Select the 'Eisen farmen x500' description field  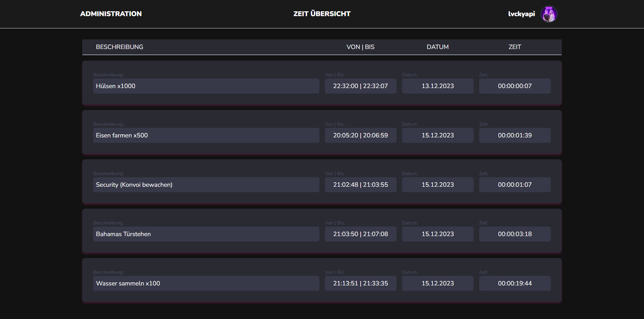coord(206,135)
